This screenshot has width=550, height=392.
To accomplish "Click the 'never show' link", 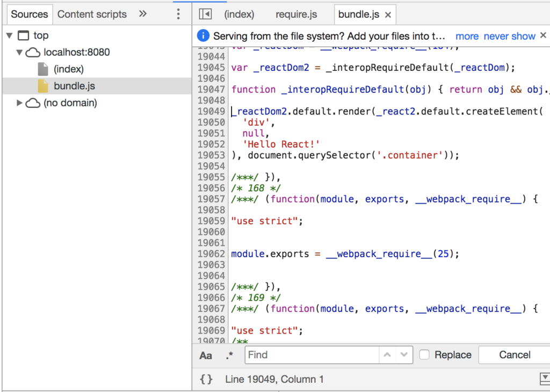I will [509, 36].
